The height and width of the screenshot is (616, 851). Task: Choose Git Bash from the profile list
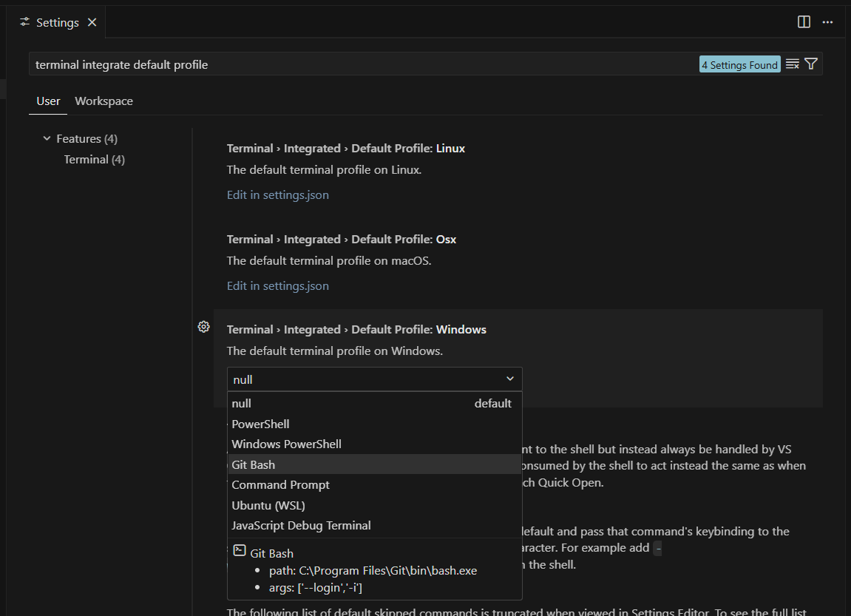coord(254,464)
